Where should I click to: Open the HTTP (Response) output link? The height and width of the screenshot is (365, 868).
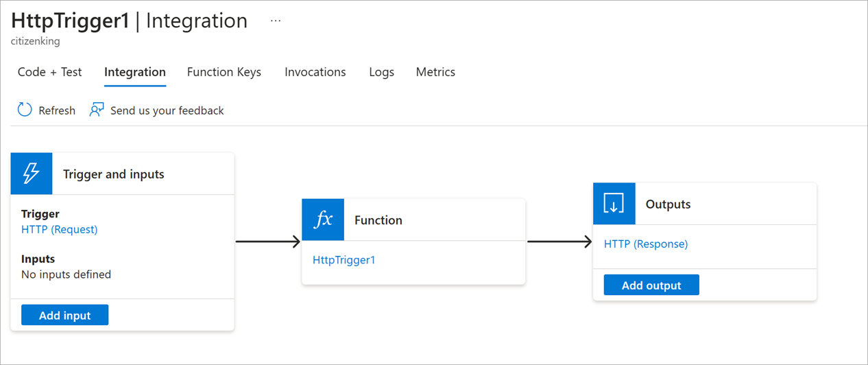[646, 244]
